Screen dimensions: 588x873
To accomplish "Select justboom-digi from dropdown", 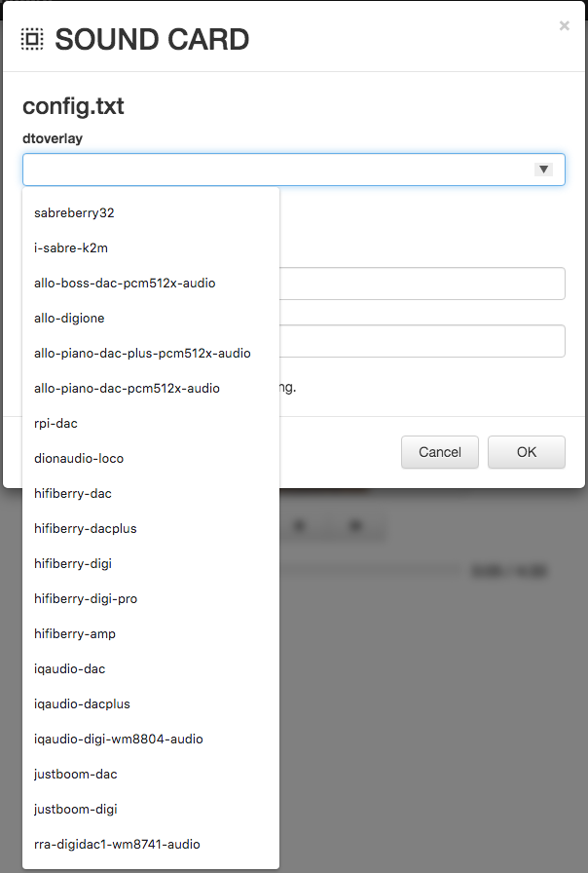I will coord(151,809).
